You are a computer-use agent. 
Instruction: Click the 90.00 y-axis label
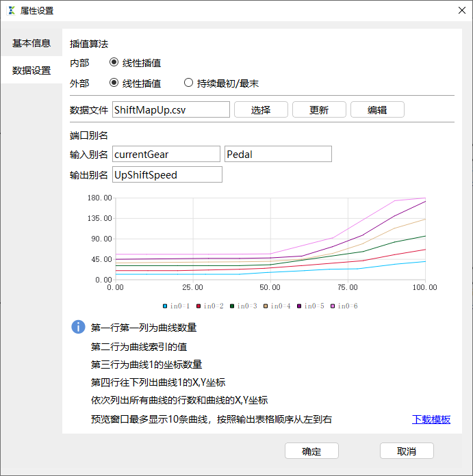[x=101, y=239]
